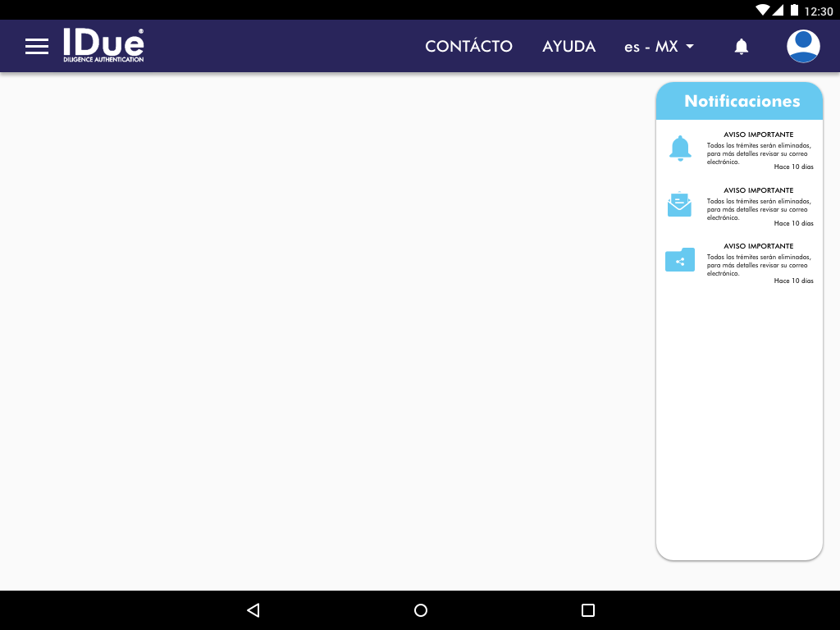Click the message text of the bell notification
The height and width of the screenshot is (630, 840).
coord(758,153)
